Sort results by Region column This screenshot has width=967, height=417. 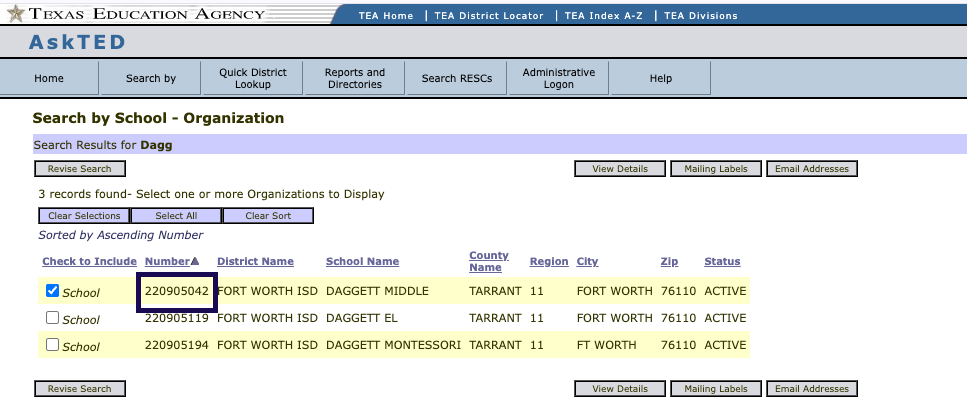click(549, 262)
